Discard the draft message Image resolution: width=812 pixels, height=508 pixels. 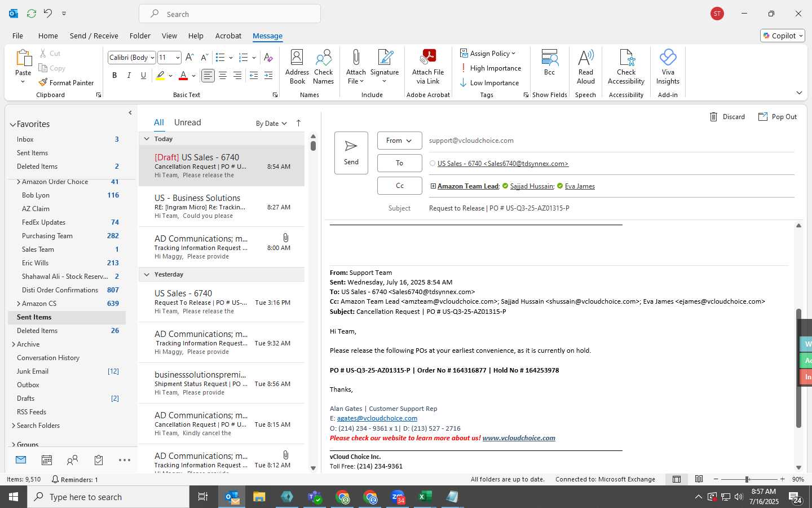click(x=727, y=117)
